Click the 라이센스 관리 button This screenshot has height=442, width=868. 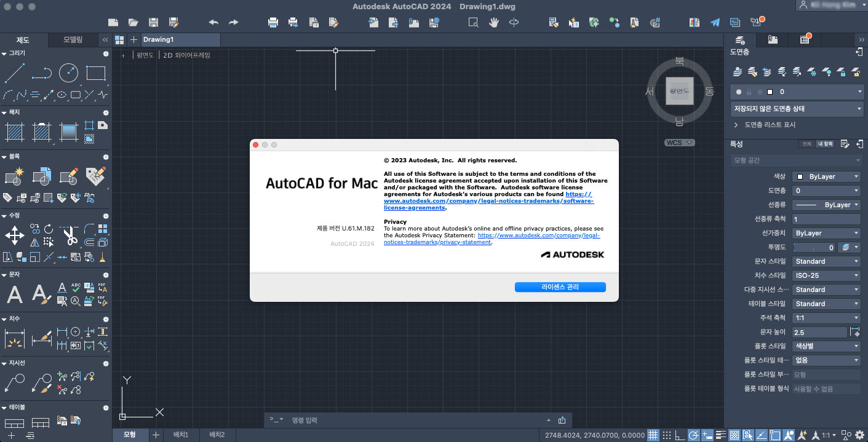point(560,287)
